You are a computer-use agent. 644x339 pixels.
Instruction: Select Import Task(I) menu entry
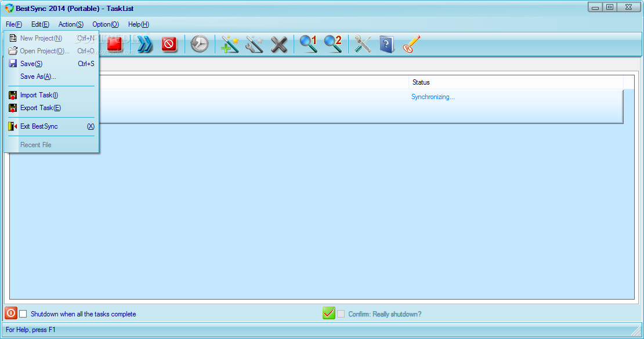point(51,95)
